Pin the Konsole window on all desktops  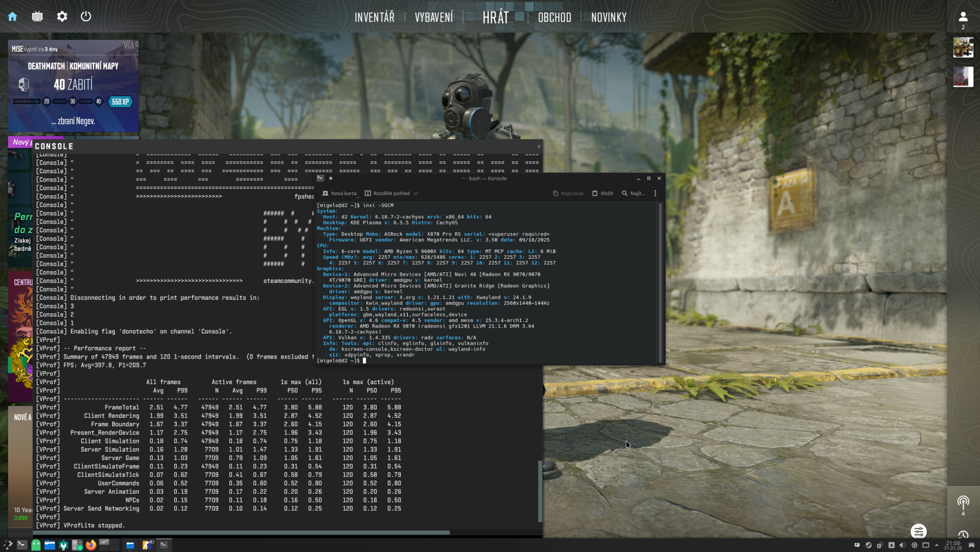tap(330, 178)
